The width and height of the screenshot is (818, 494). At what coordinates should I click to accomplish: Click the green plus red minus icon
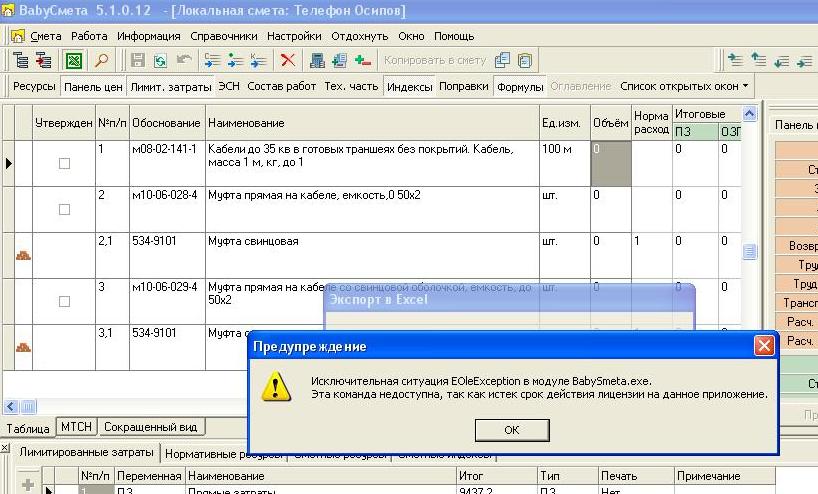[x=363, y=61]
